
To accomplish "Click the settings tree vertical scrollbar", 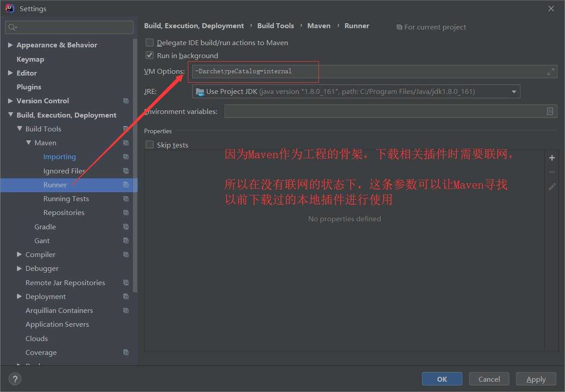I will pos(135,165).
